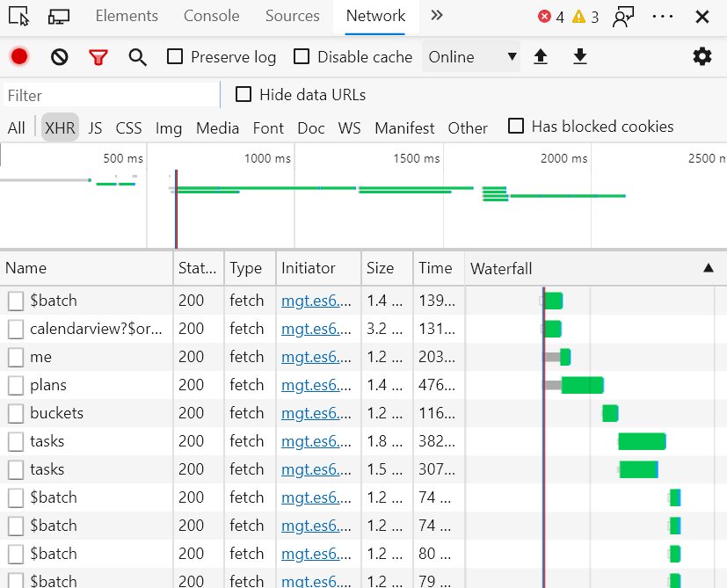Activate the inspect element picker icon

[x=19, y=16]
